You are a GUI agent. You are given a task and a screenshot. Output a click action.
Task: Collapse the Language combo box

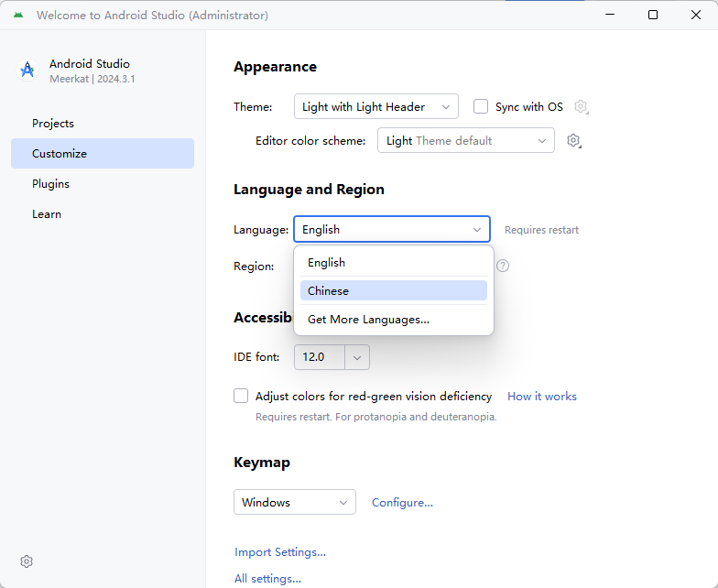(x=392, y=229)
